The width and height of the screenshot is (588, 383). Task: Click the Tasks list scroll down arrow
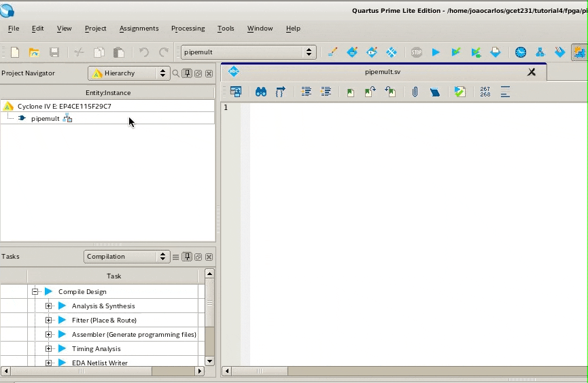point(209,361)
